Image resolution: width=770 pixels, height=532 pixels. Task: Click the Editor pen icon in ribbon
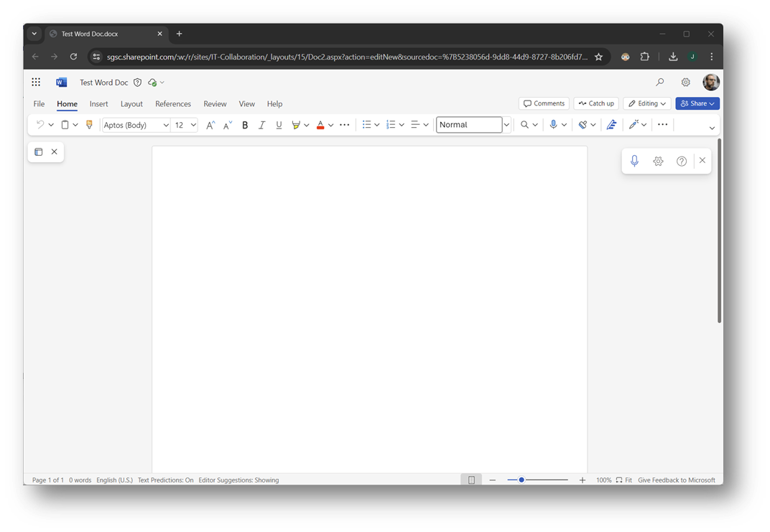611,125
